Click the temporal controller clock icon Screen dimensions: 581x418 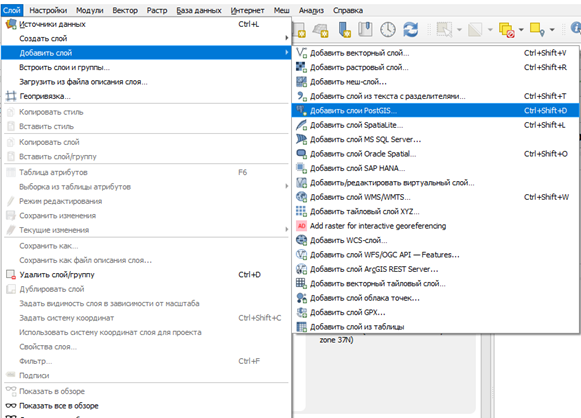point(388,29)
